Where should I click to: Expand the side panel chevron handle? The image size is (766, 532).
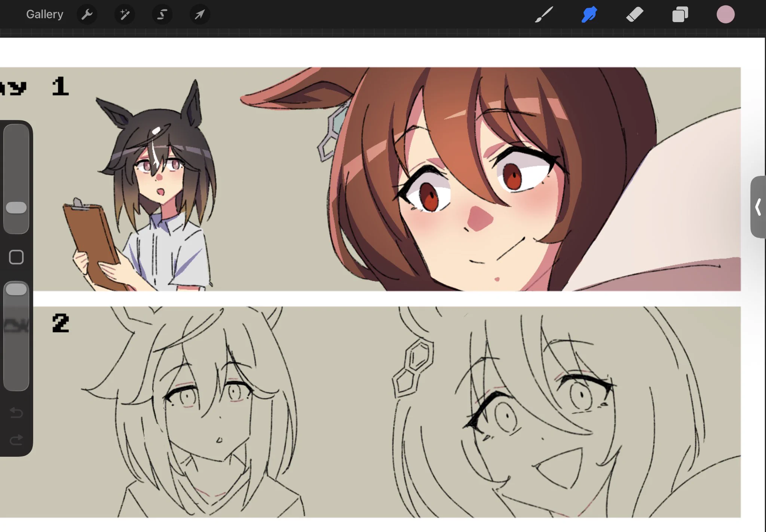(758, 207)
